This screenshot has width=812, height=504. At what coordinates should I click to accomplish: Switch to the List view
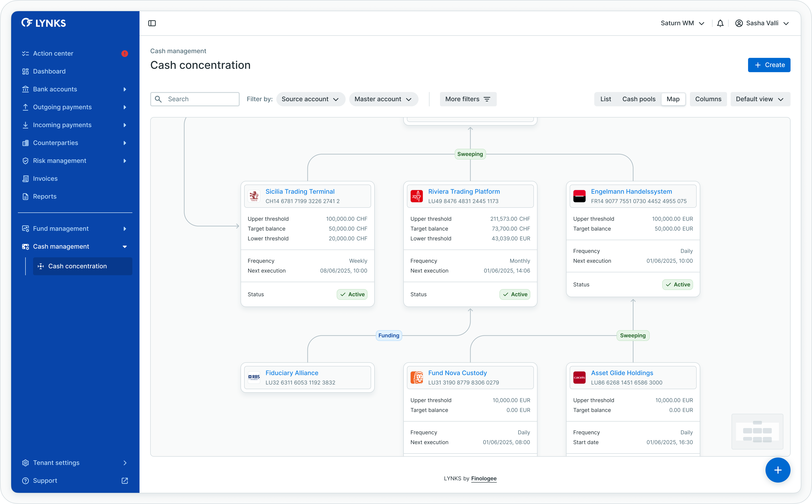pos(606,99)
